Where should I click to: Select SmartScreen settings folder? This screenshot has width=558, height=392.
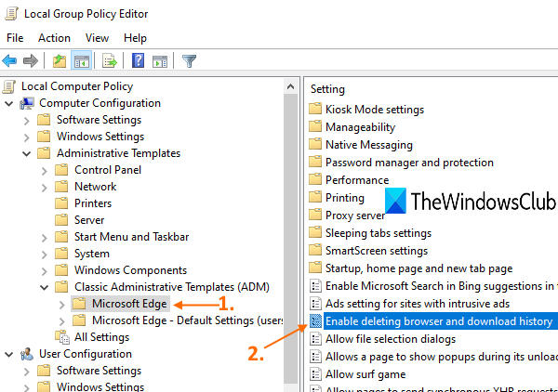[x=377, y=251]
